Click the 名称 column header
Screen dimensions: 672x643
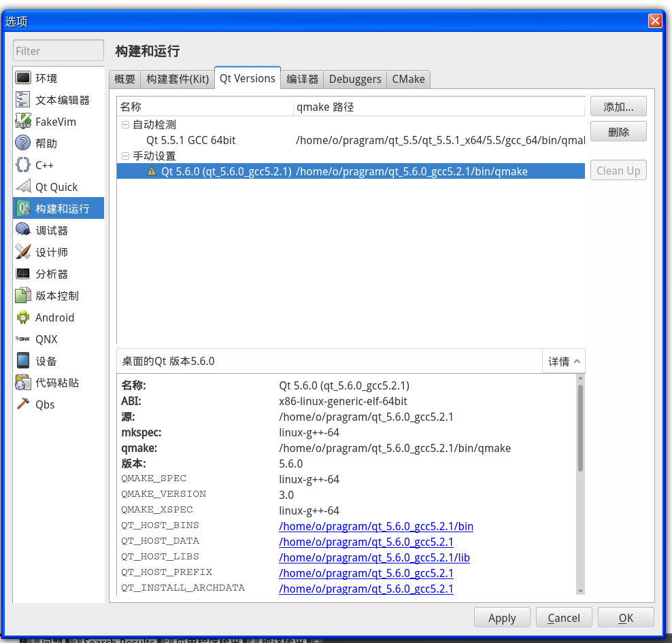tap(205, 107)
